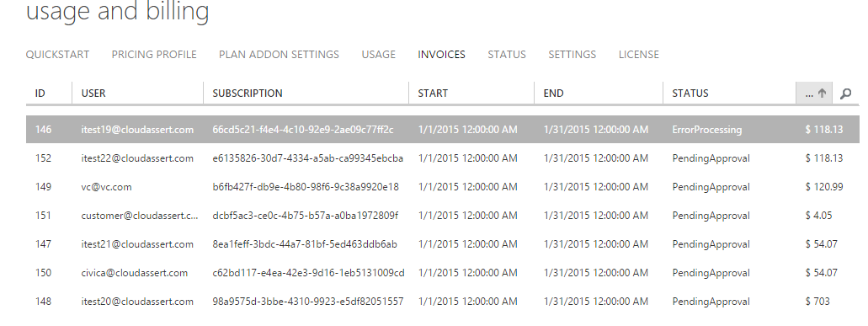The height and width of the screenshot is (326, 868).
Task: Click $ 54.07 amount in itest21 row
Action: pyautogui.click(x=822, y=244)
